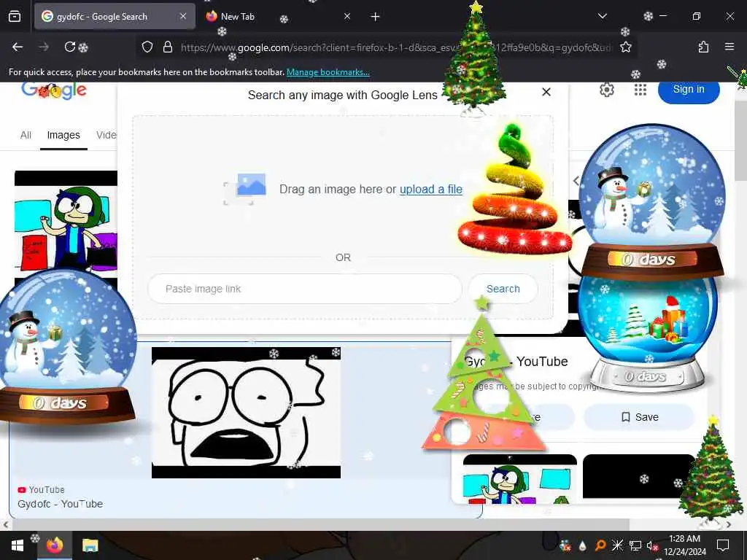Viewport: 747px width, 560px height.
Task: Close the gydofc Google Search tab
Action: pyautogui.click(x=183, y=16)
